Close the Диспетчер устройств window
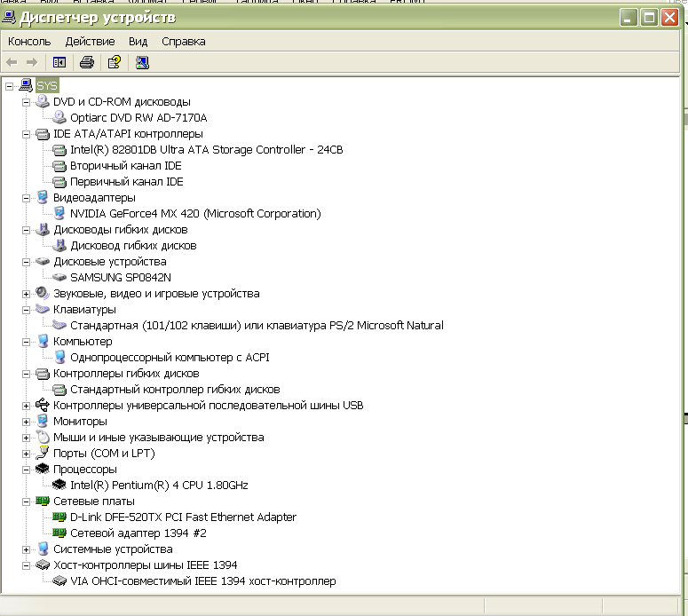The height and width of the screenshot is (616, 688). click(x=669, y=18)
